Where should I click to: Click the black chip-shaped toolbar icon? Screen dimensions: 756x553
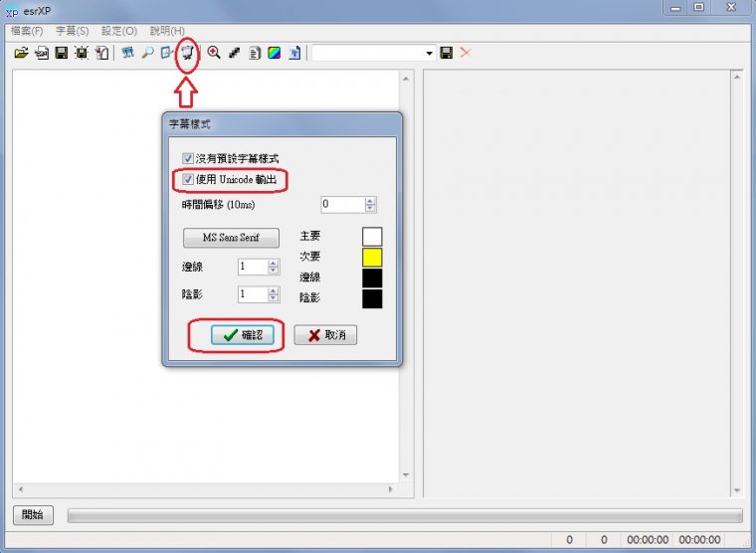click(x=82, y=53)
